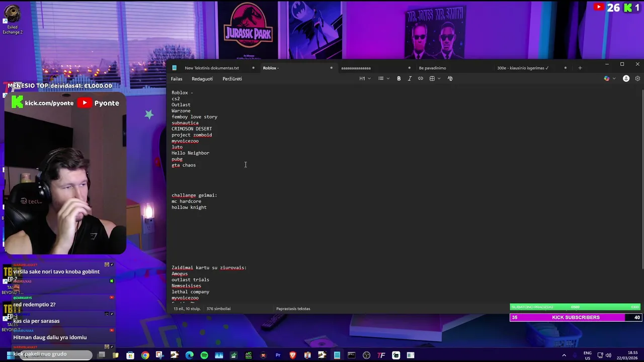The image size is (644, 362).
Task: Switch to New Tekstinis dokumentas.txt tab
Action: [212, 68]
